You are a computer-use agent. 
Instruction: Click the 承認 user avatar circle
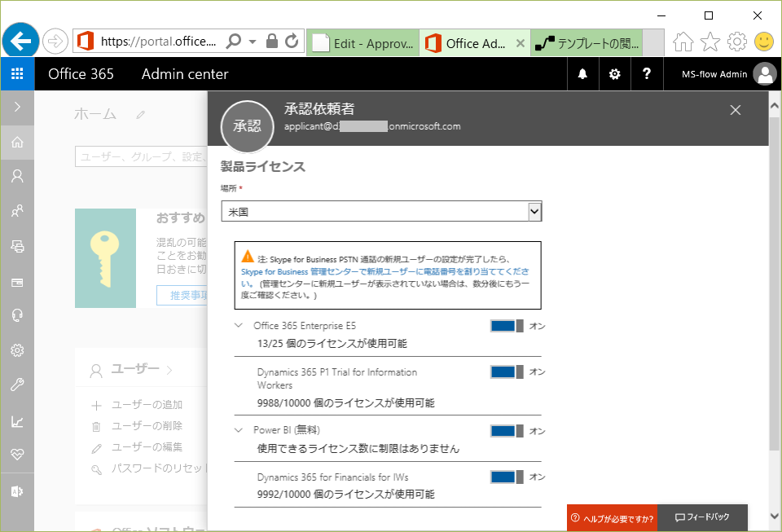[247, 126]
